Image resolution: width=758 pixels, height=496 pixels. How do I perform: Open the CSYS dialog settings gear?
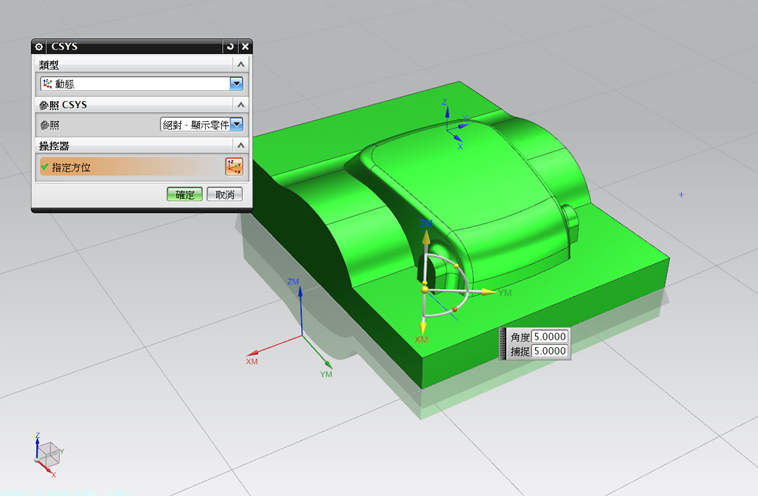39,46
